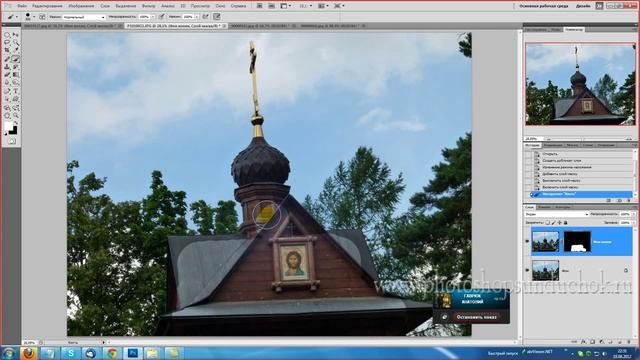
Task: Select the Eyedropper tool
Action: (x=16, y=50)
